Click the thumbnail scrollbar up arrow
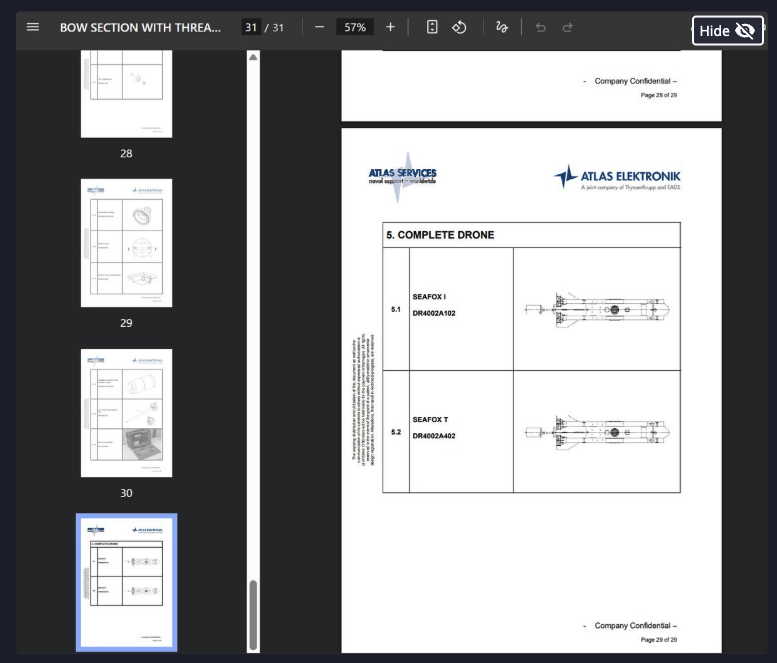Viewport: 777px width, 663px height. [x=253, y=57]
